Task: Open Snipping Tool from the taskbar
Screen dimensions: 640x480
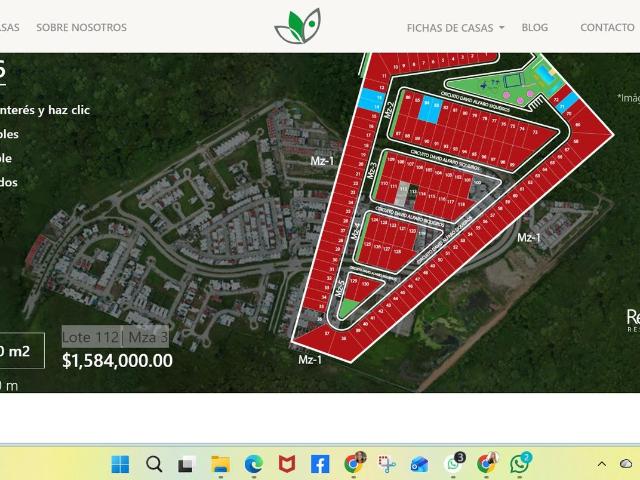Action: point(387,464)
